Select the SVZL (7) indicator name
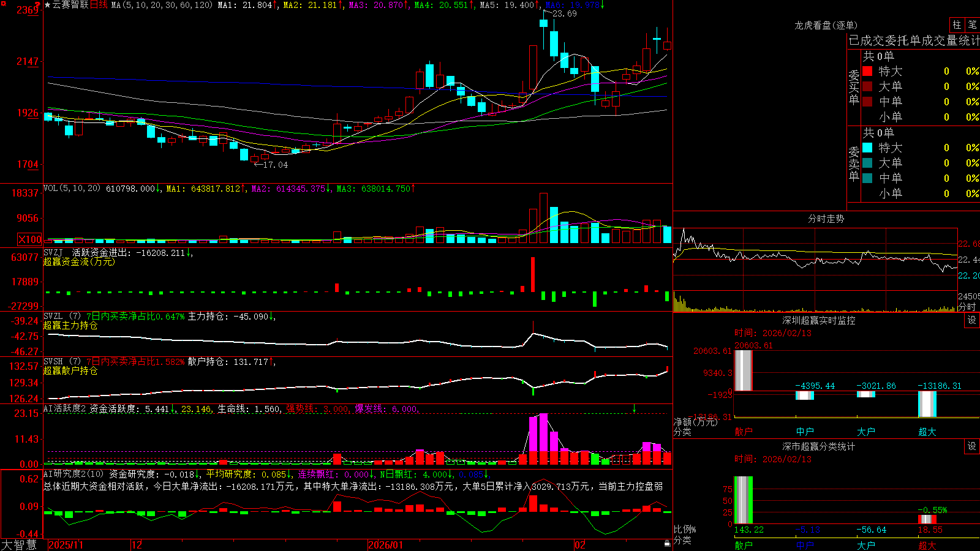Viewport: 980px width, 551px height. [62, 317]
